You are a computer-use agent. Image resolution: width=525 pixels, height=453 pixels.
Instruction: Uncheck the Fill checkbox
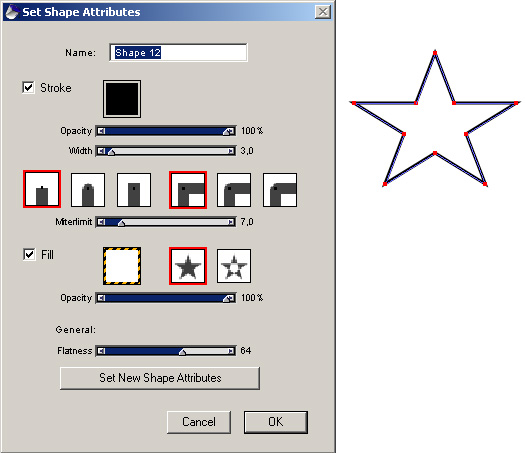(x=29, y=254)
